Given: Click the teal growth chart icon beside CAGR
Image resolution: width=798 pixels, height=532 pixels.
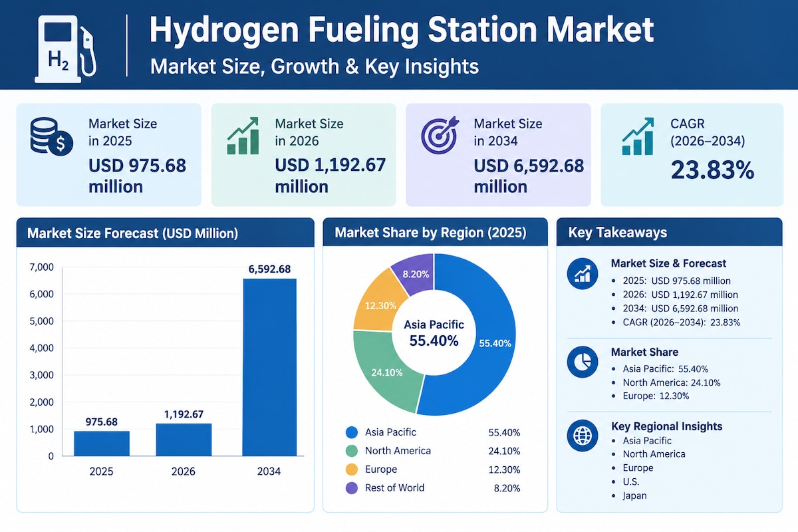Looking at the screenshot, I should click(x=638, y=136).
